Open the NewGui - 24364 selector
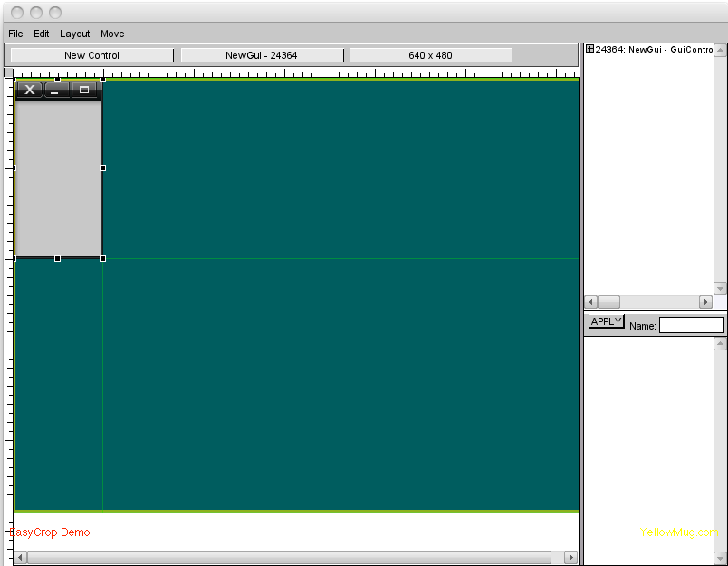 tap(262, 55)
